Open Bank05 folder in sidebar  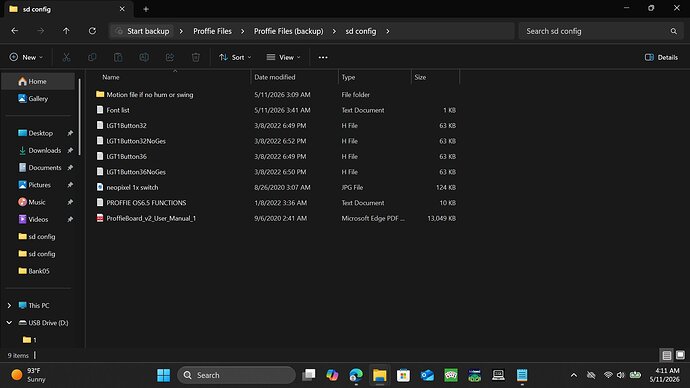tap(34, 271)
